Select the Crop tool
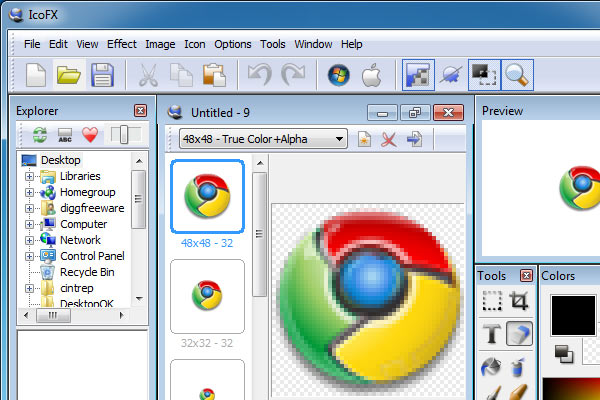600x400 pixels. (519, 301)
